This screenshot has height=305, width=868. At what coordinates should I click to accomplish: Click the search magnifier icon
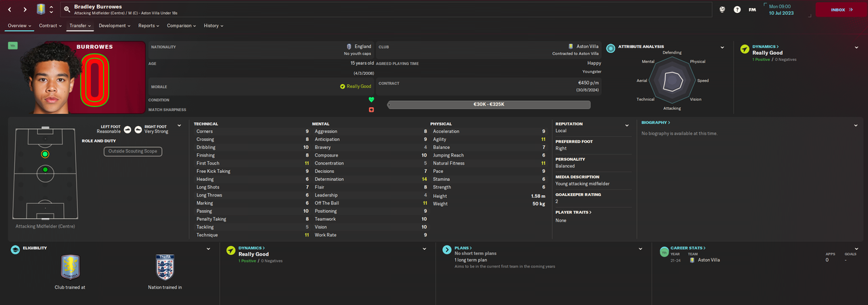click(67, 9)
